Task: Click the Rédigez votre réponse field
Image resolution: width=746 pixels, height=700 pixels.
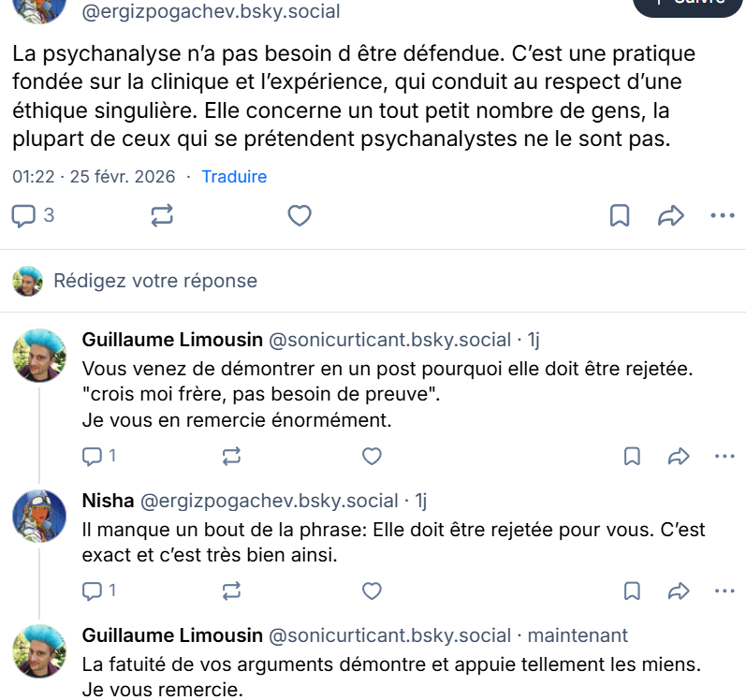Action: pyautogui.click(x=155, y=281)
